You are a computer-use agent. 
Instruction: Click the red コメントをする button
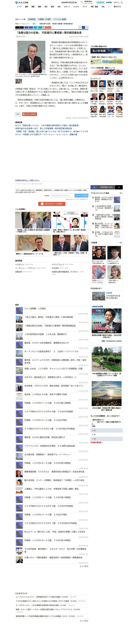click(x=30, y=114)
